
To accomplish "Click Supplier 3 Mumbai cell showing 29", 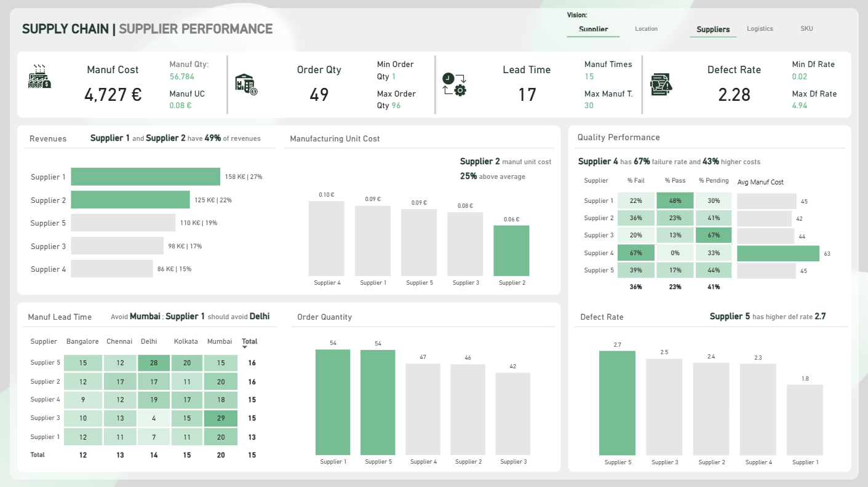I will coord(221,418).
